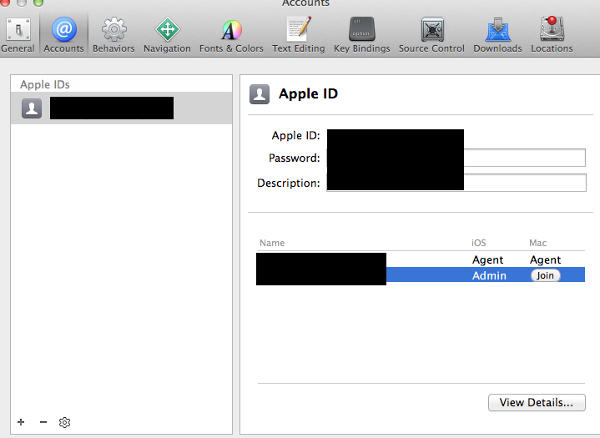Click the Description input field
The width and height of the screenshot is (600, 438).
[456, 182]
